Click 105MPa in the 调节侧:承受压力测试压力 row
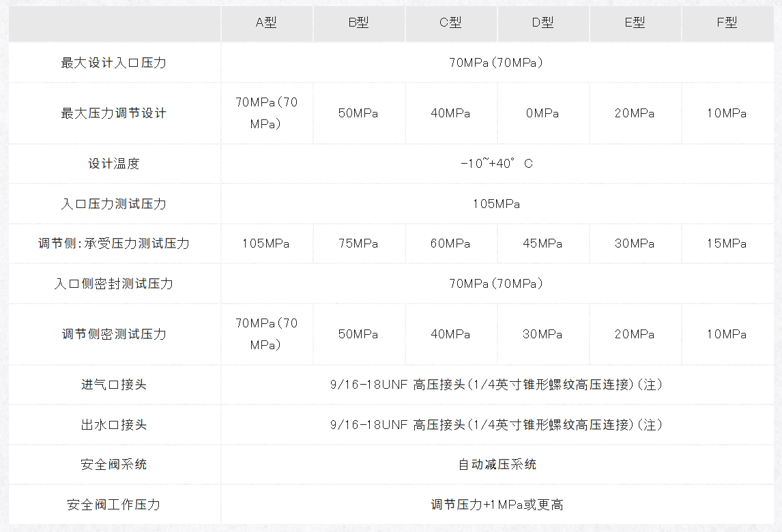Screen dimensions: 782x532 coord(266,243)
